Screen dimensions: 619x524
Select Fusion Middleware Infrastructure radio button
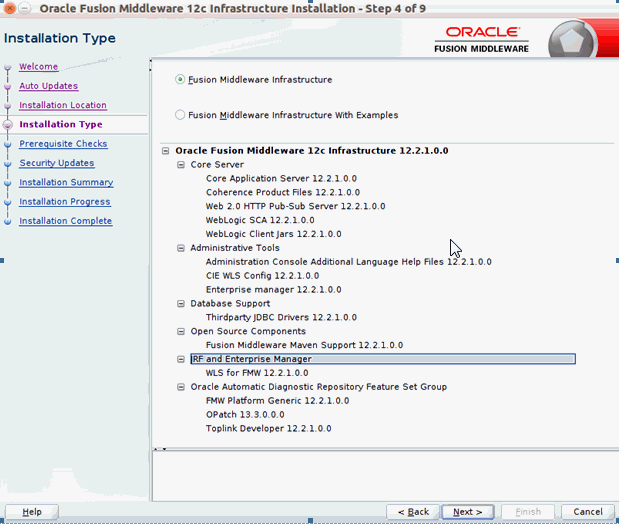(180, 79)
